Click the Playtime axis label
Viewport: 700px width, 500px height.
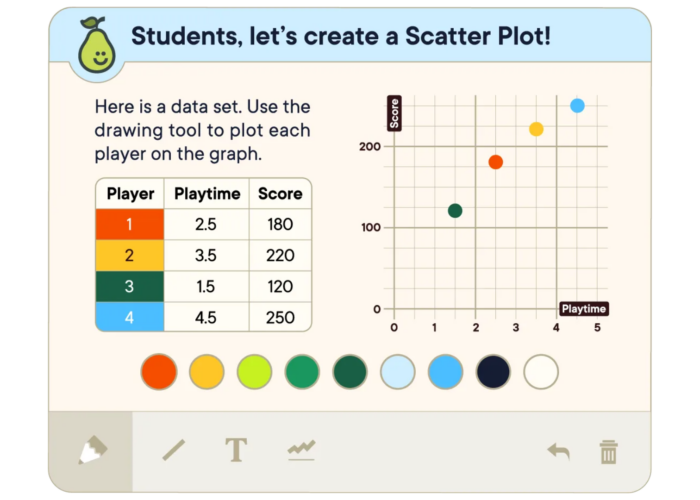click(584, 309)
